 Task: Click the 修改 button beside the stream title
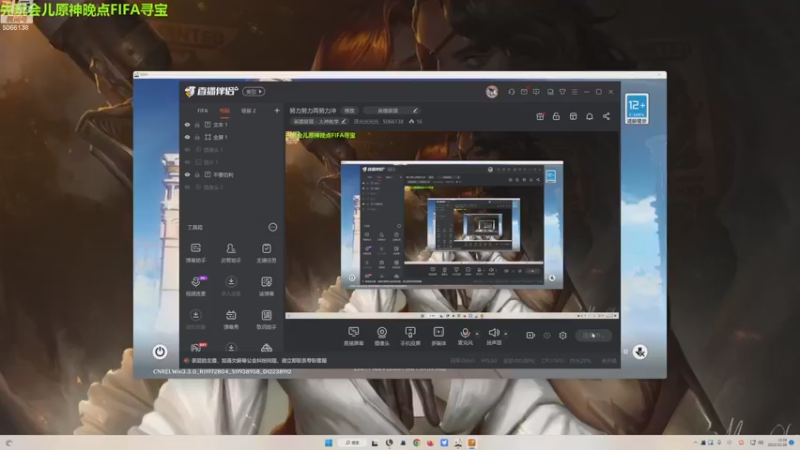pos(349,111)
